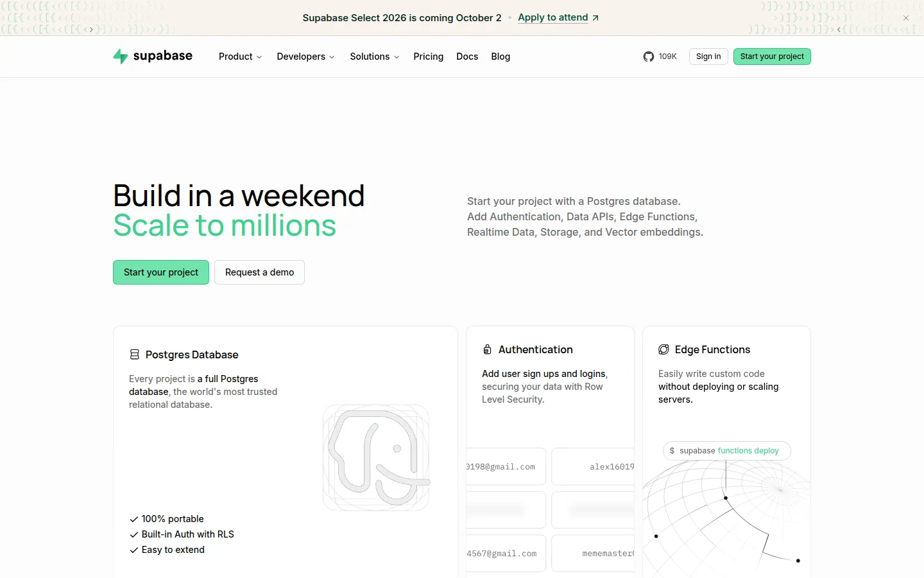Screen dimensions: 924x578
Task: Click the supabase functions deploy command pill
Action: tap(727, 451)
